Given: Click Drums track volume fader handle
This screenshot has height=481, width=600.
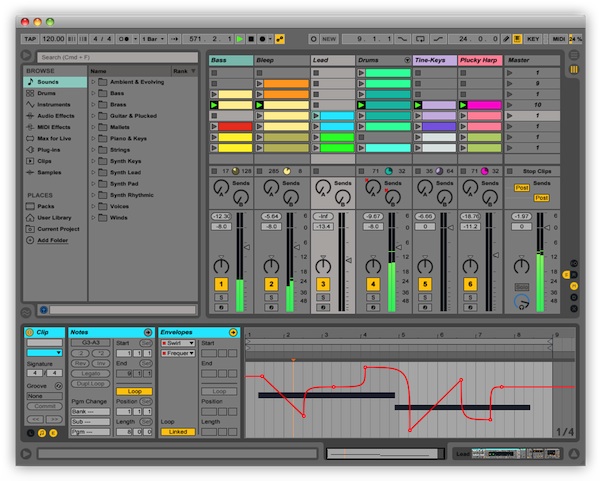Looking at the screenshot, I should (398, 247).
